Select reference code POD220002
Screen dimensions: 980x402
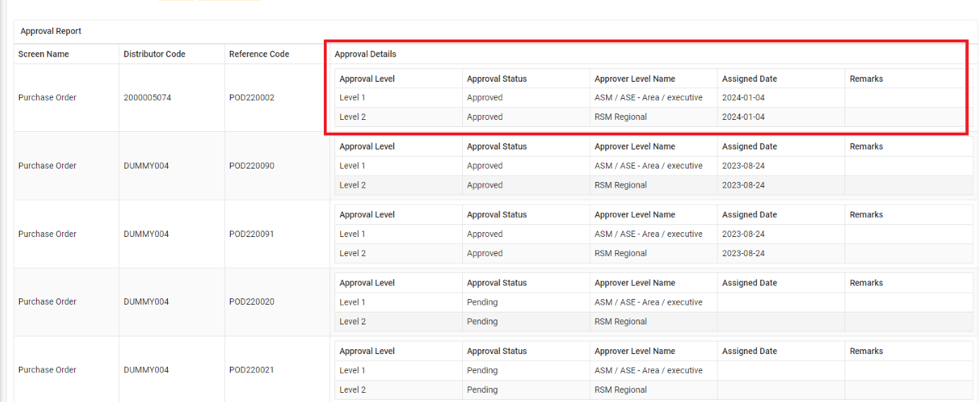(x=252, y=98)
